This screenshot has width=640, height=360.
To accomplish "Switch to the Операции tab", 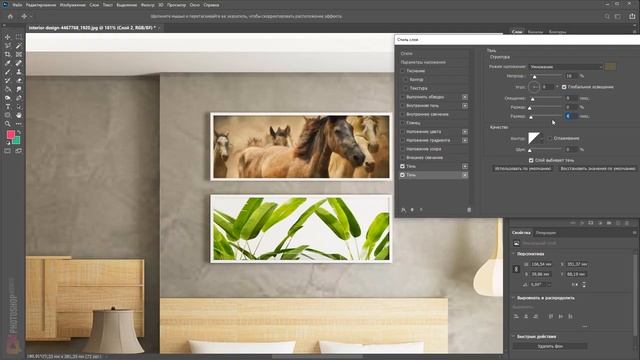I will (546, 233).
